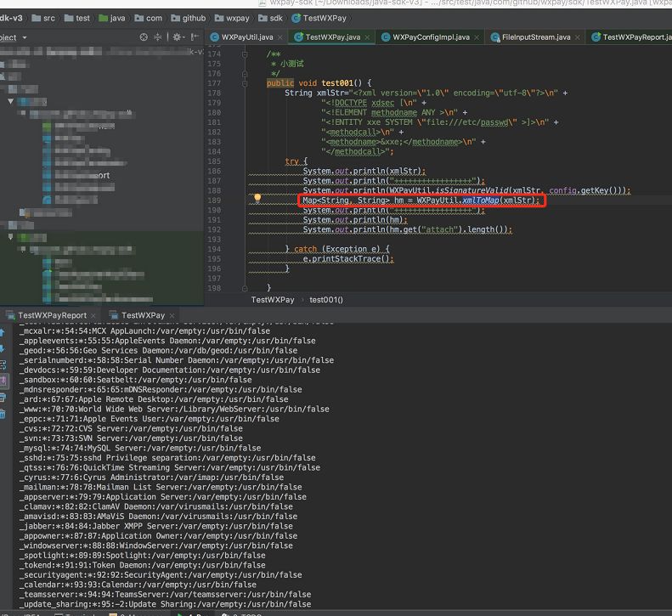Click the _sshd Privilege separation console line
Screen dimensions: 672x616
167,458
